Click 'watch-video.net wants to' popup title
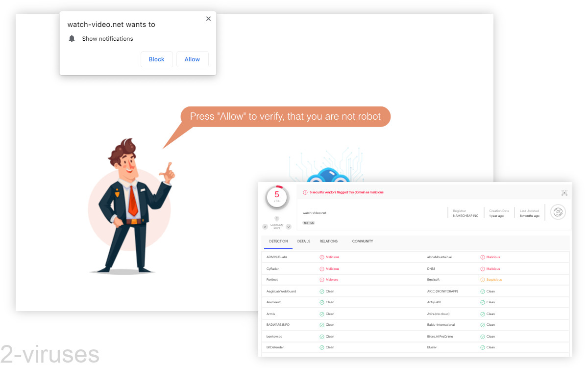 tap(111, 25)
